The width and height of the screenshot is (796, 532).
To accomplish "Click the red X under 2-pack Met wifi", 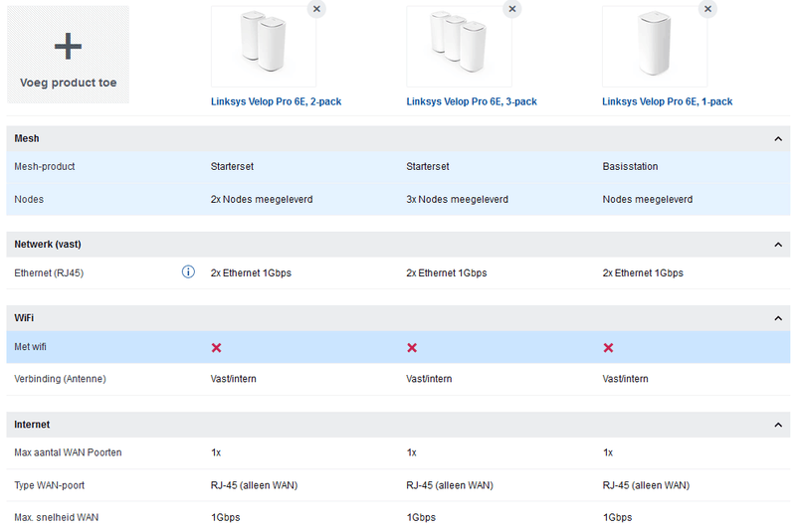I will (x=216, y=347).
